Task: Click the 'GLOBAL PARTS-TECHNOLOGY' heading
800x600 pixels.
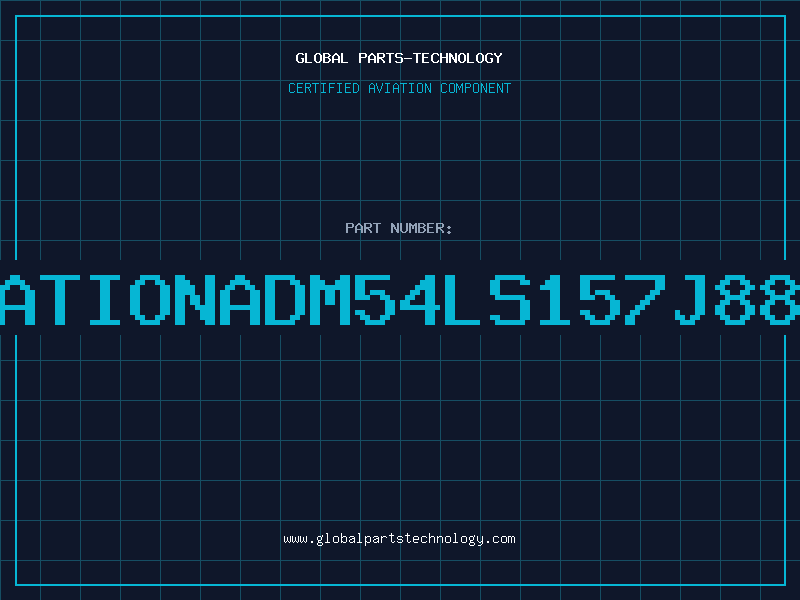Action: pyautogui.click(x=399, y=58)
